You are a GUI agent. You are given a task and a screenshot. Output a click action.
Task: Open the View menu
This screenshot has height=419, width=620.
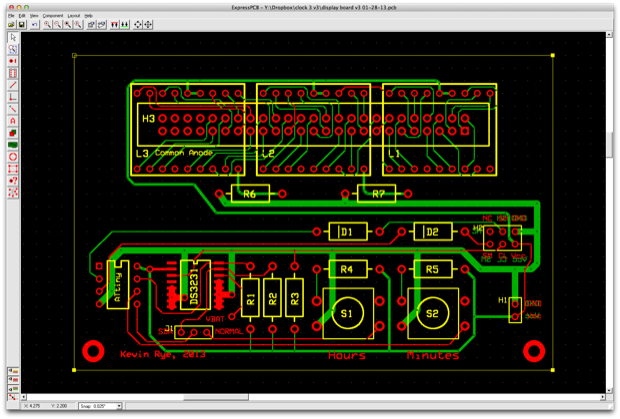(x=34, y=16)
